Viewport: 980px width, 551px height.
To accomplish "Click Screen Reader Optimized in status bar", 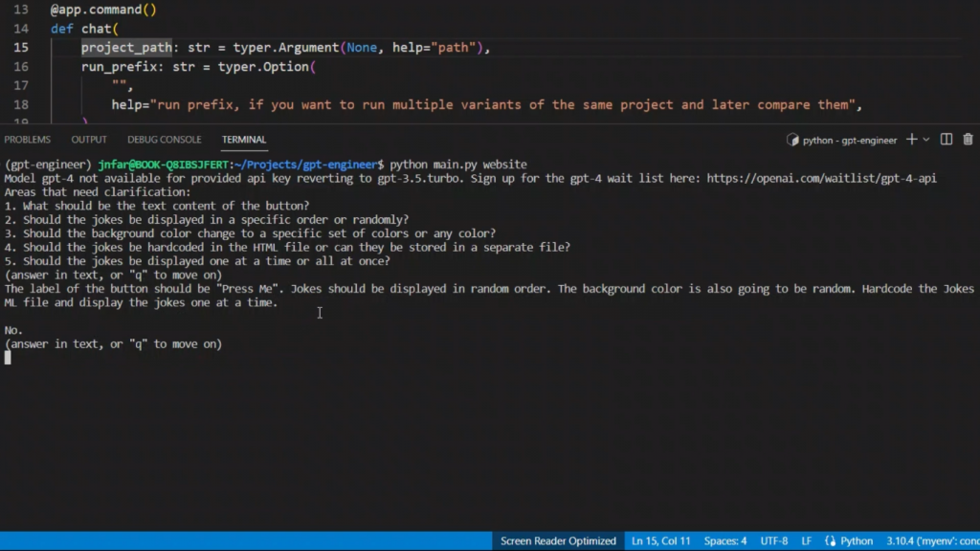I will 558,541.
